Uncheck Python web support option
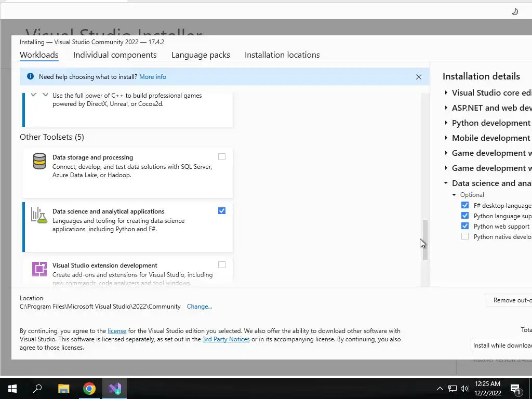 coord(465,226)
